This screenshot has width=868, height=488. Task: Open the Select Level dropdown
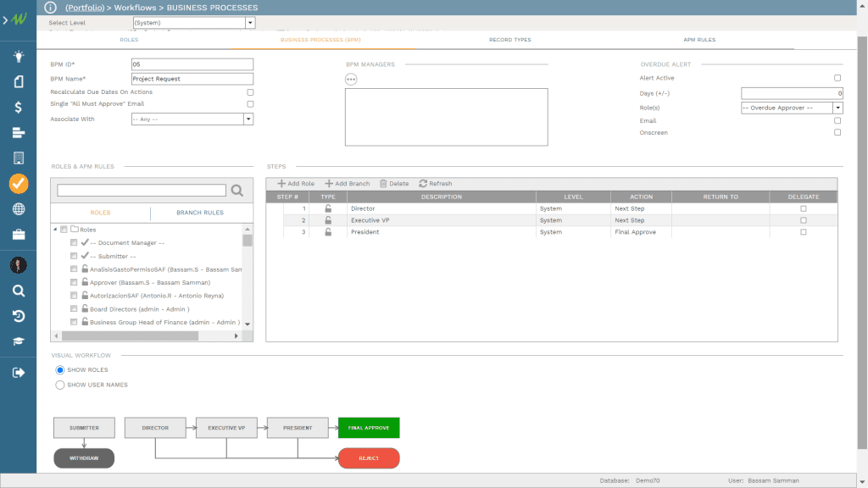tap(250, 23)
